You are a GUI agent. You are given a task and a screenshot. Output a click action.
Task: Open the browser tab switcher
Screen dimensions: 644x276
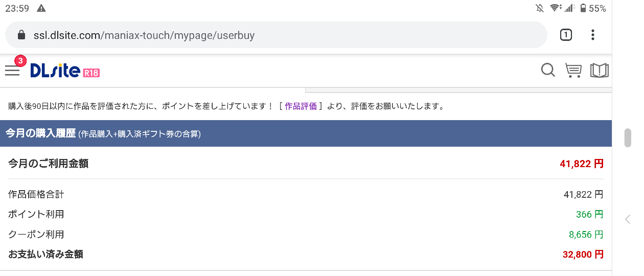pos(566,35)
